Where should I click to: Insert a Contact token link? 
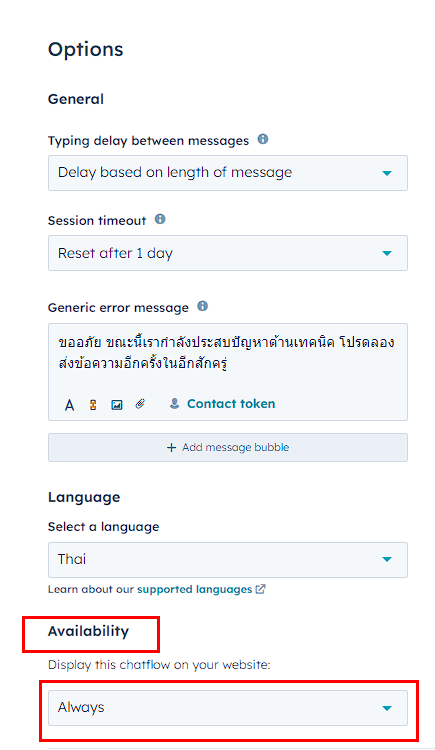[x=231, y=404]
